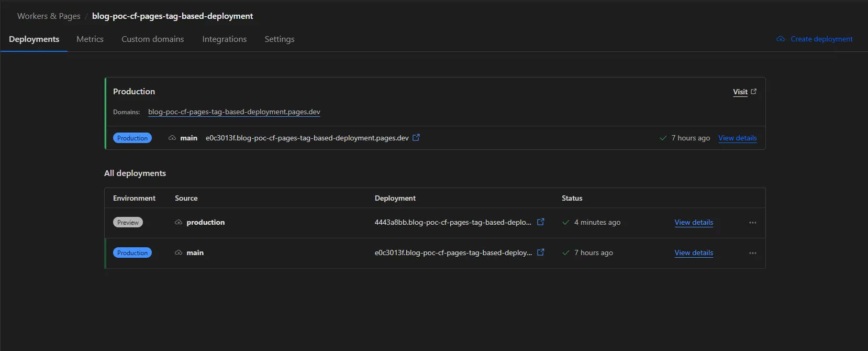Open the Settings tab
The image size is (868, 351).
279,39
